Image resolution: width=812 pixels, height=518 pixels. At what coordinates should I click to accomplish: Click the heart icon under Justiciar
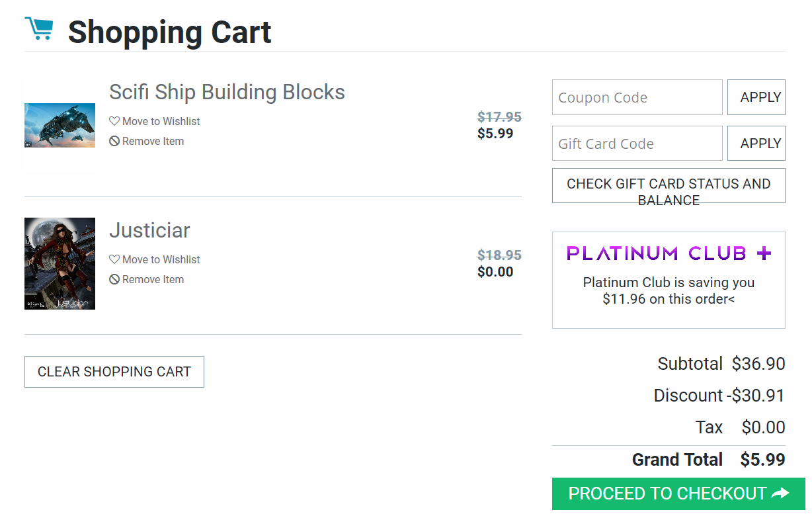coord(114,259)
